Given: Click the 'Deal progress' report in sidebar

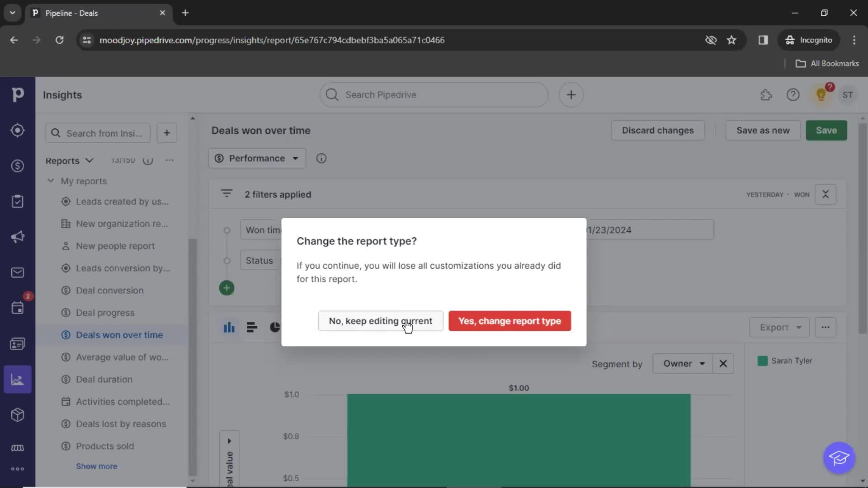Looking at the screenshot, I should coord(105,312).
